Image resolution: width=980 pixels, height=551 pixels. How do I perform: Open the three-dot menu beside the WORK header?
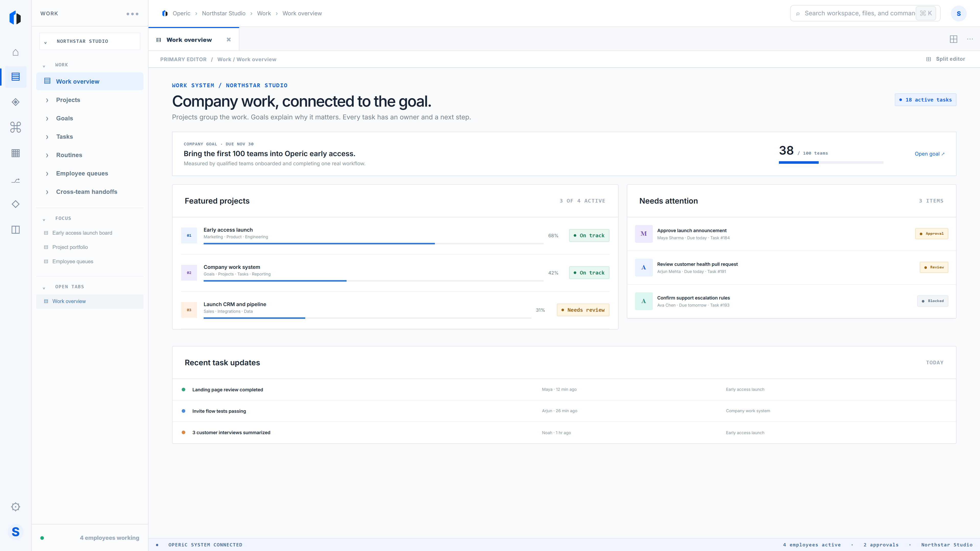132,14
